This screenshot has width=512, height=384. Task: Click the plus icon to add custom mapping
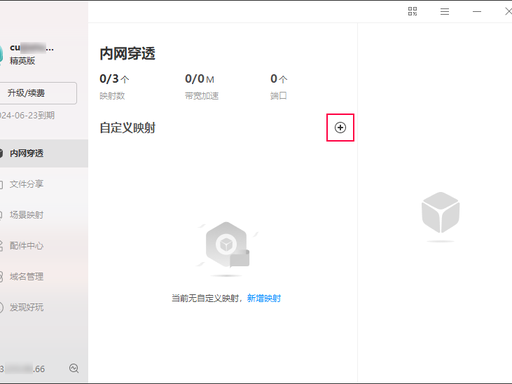340,128
